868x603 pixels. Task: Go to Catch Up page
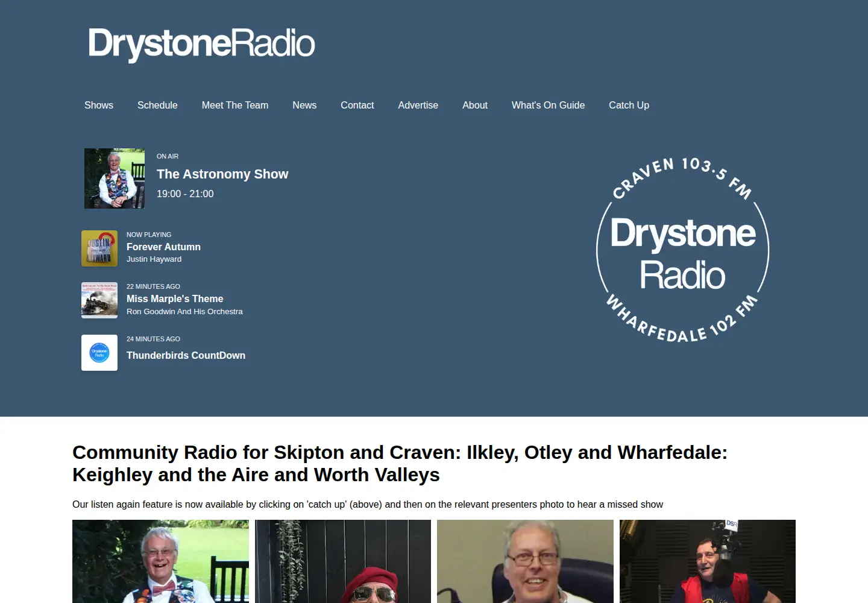point(629,105)
